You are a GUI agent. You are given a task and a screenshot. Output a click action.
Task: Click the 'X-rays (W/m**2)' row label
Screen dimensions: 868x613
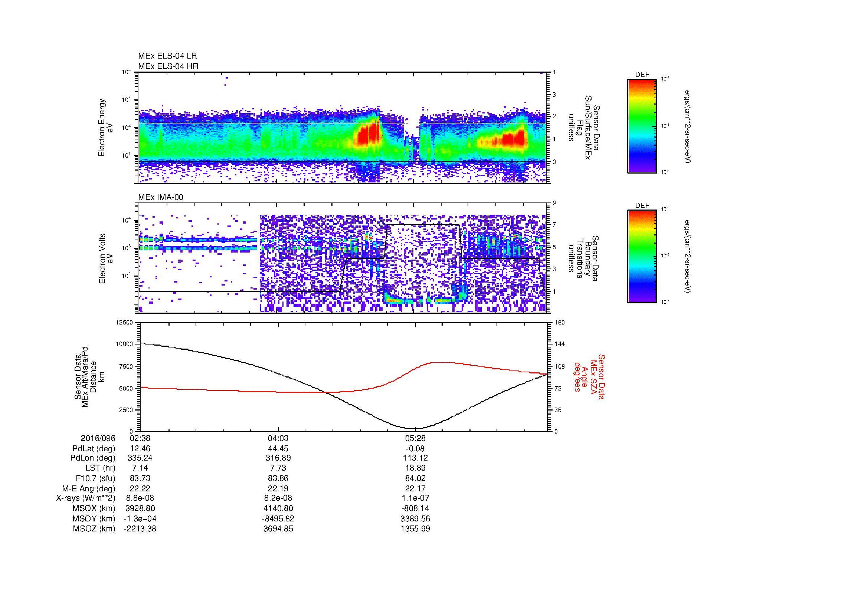tap(86, 498)
